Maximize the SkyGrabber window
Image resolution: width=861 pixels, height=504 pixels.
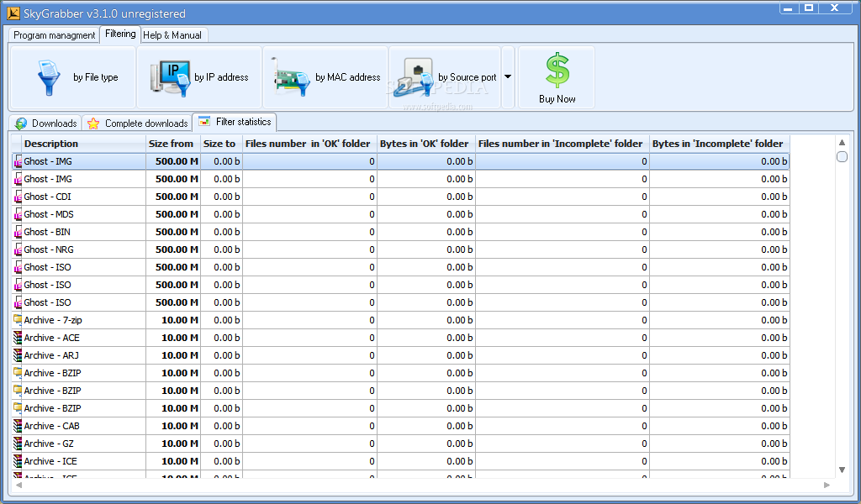pos(809,8)
